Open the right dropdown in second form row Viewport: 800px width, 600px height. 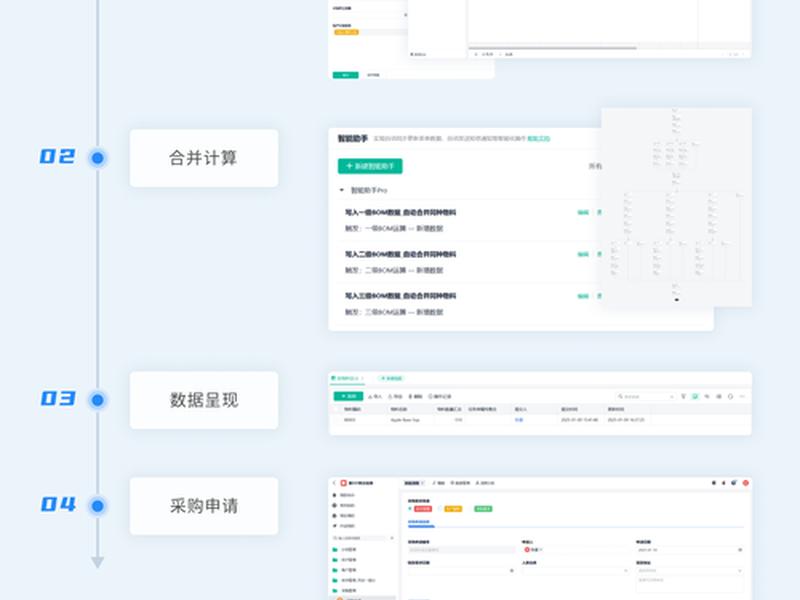[689, 570]
